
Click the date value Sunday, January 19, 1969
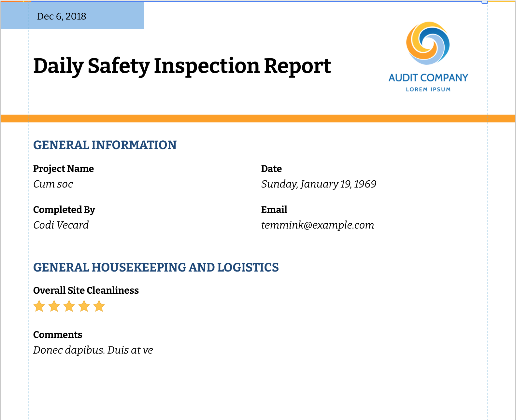319,184
